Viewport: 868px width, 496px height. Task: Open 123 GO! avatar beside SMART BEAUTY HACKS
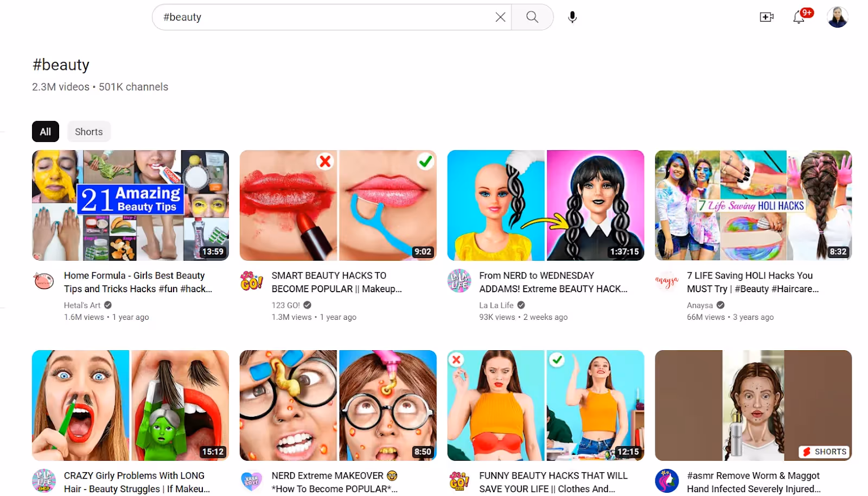coord(252,281)
